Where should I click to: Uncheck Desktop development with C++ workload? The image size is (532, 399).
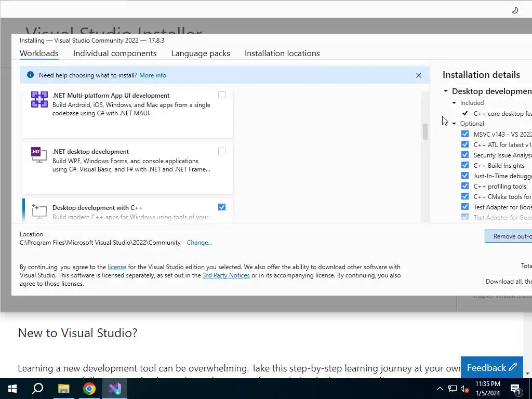[221, 207]
